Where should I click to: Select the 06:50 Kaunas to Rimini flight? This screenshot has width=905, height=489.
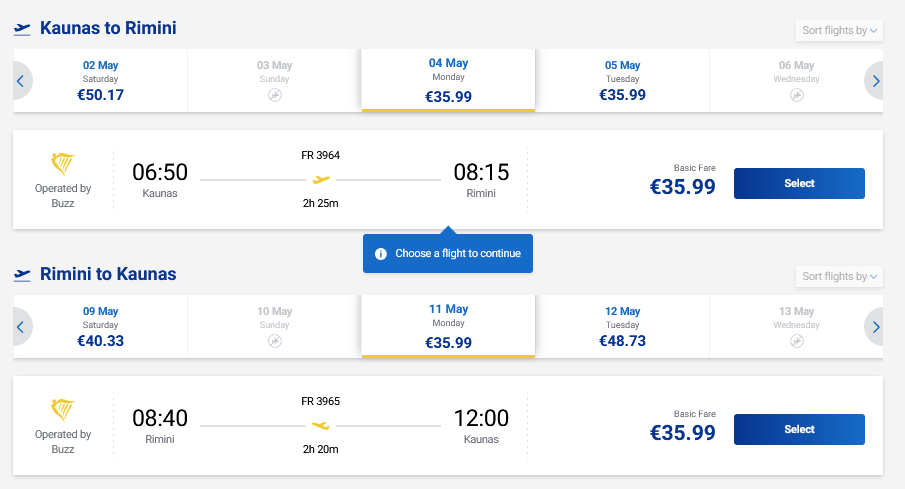(x=799, y=184)
